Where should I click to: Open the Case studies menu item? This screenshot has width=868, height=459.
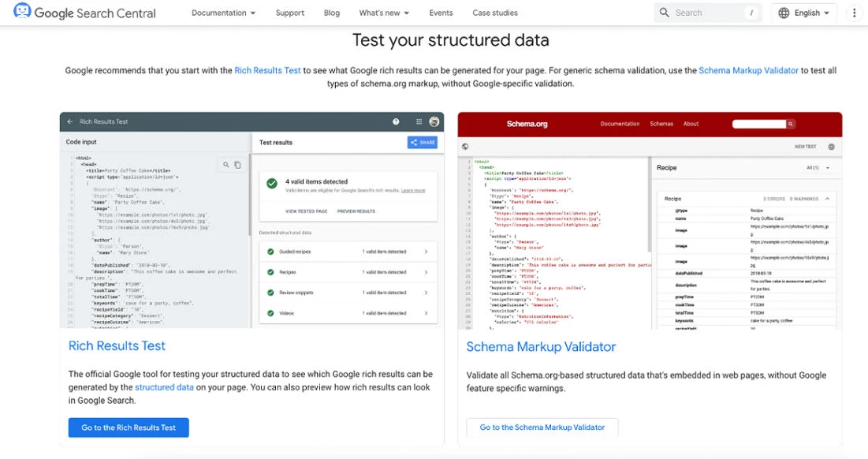click(x=495, y=13)
